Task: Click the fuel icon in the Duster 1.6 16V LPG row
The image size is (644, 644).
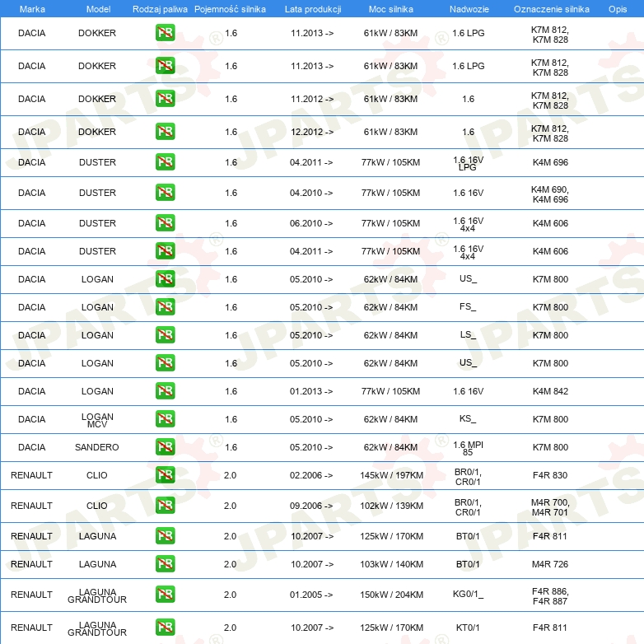Action: tap(165, 161)
